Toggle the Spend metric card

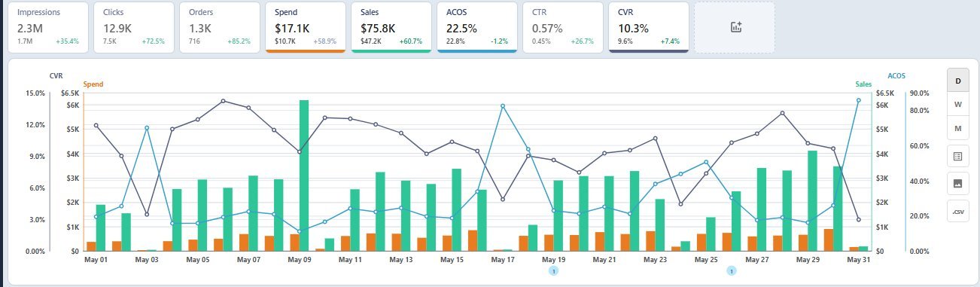[306, 27]
